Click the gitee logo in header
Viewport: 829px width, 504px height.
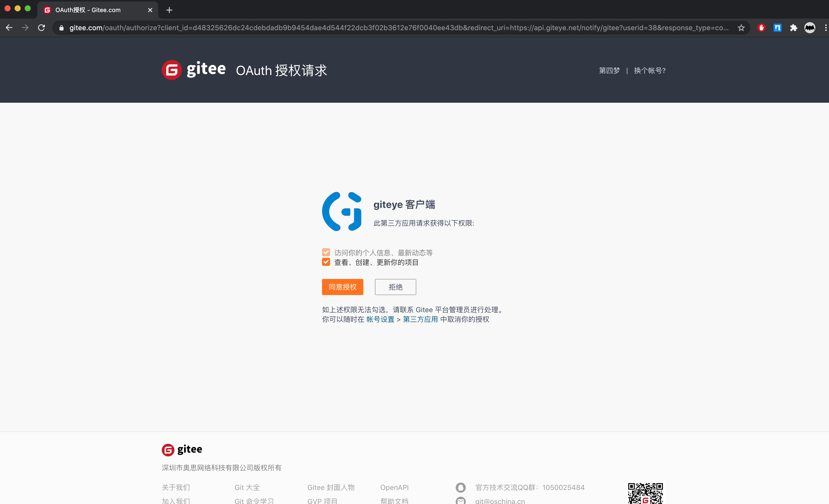194,70
